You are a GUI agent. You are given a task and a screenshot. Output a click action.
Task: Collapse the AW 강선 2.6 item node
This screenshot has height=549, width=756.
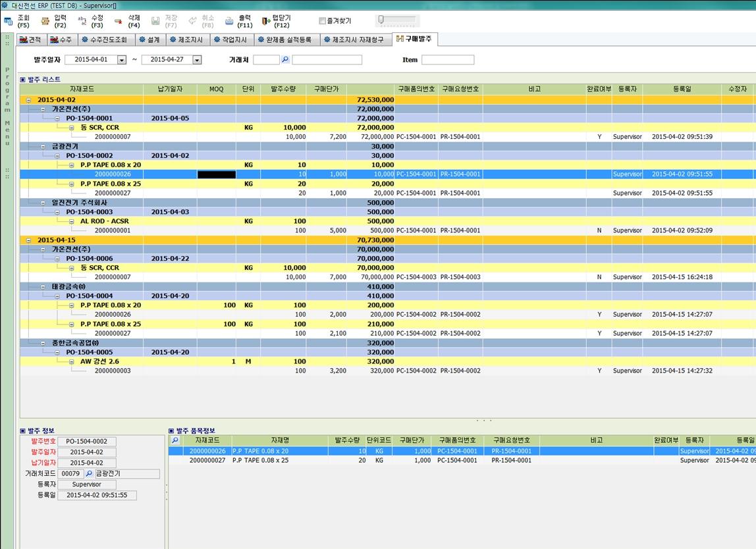click(71, 361)
